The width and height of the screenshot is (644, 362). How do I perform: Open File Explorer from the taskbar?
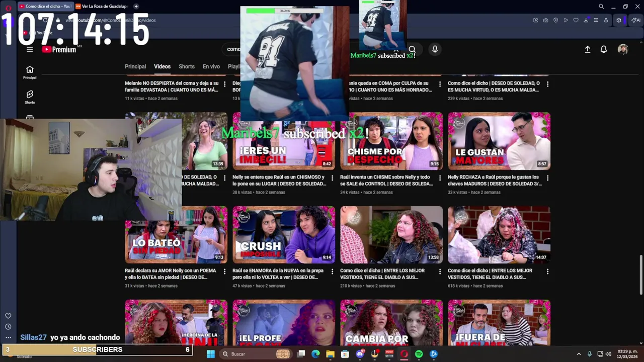click(330, 354)
